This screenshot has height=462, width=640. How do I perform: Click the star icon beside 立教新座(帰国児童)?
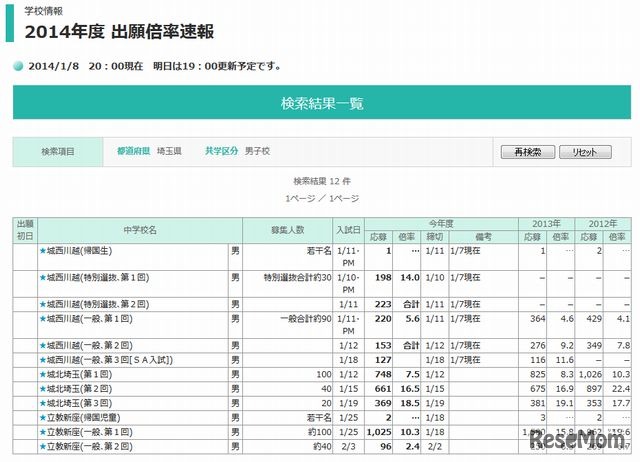43,418
